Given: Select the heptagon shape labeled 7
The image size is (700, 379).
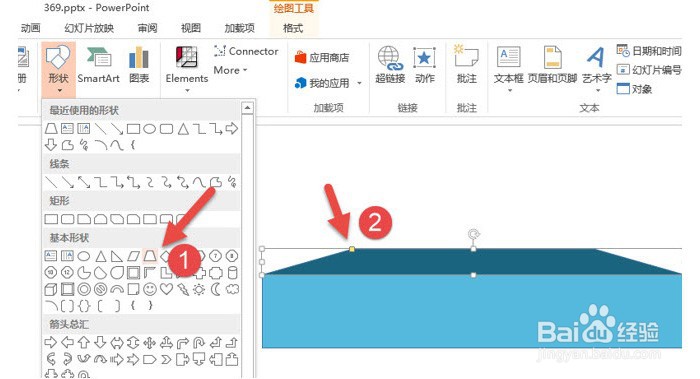Looking at the screenshot, I should 216,256.
